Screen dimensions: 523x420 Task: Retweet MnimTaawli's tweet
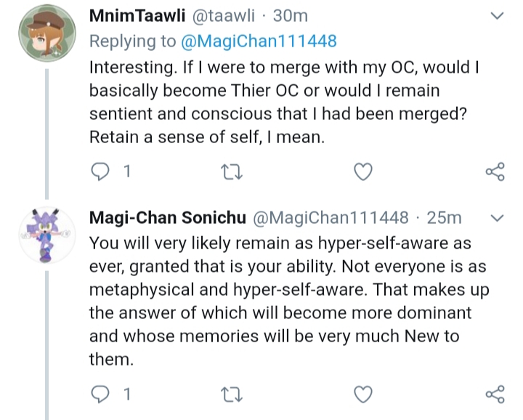coord(232,171)
